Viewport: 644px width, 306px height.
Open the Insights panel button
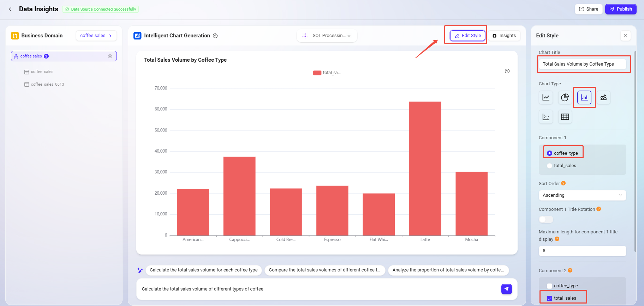tap(504, 36)
